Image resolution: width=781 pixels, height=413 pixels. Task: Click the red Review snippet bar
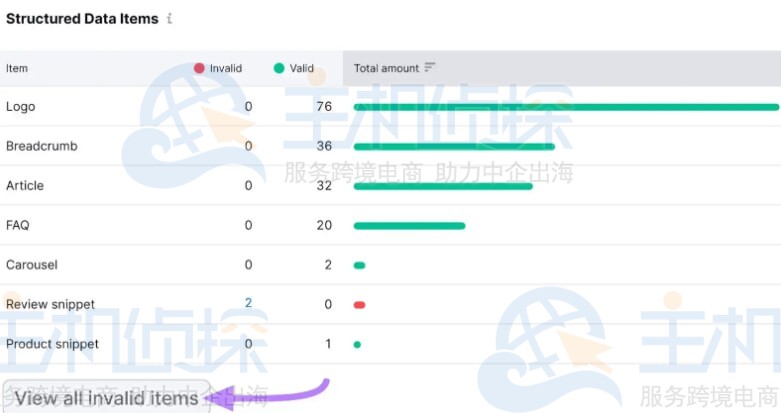[360, 304]
